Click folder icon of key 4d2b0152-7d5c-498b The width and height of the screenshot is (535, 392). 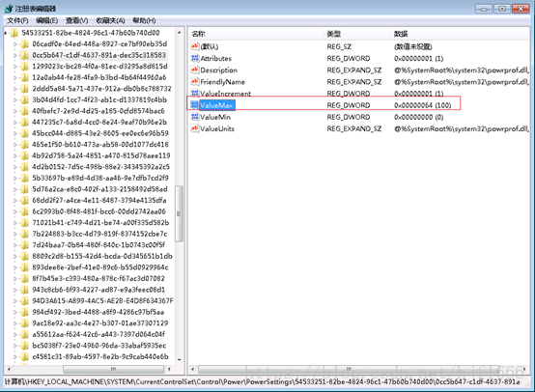tap(24, 167)
